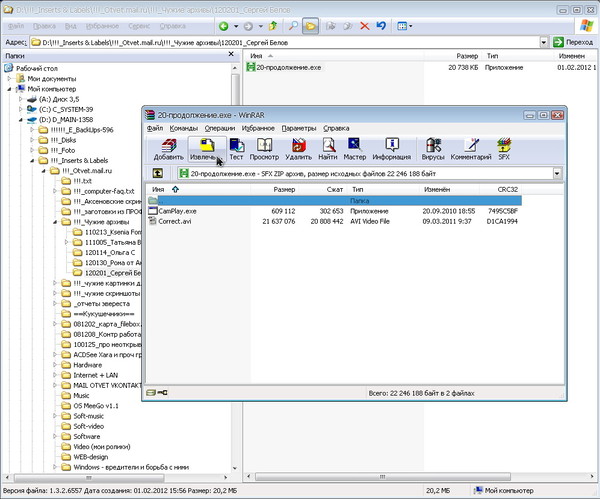The image size is (600, 499).
Task: Expand the !!!_Disks folder node
Action: [x=33, y=140]
